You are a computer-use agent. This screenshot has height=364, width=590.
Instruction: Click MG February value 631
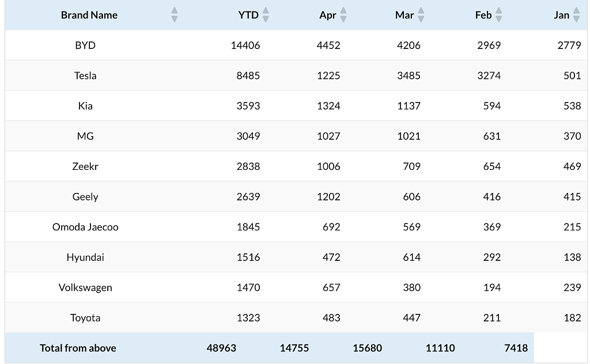[x=492, y=136]
